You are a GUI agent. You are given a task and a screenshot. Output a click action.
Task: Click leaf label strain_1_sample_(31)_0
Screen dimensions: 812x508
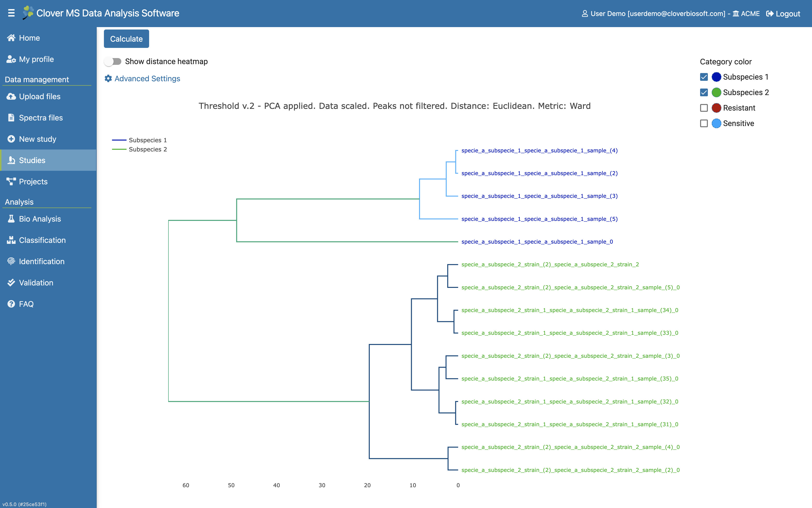(x=570, y=424)
